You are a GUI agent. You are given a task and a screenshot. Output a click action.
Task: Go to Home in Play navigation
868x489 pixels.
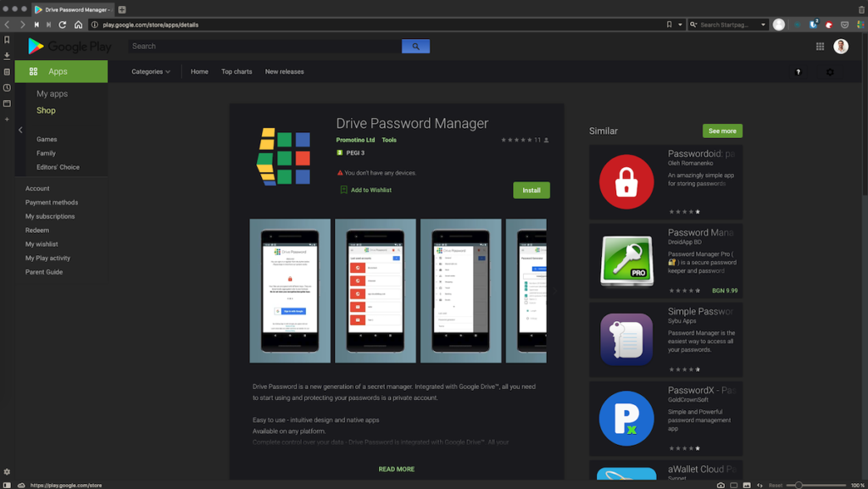pos(199,72)
